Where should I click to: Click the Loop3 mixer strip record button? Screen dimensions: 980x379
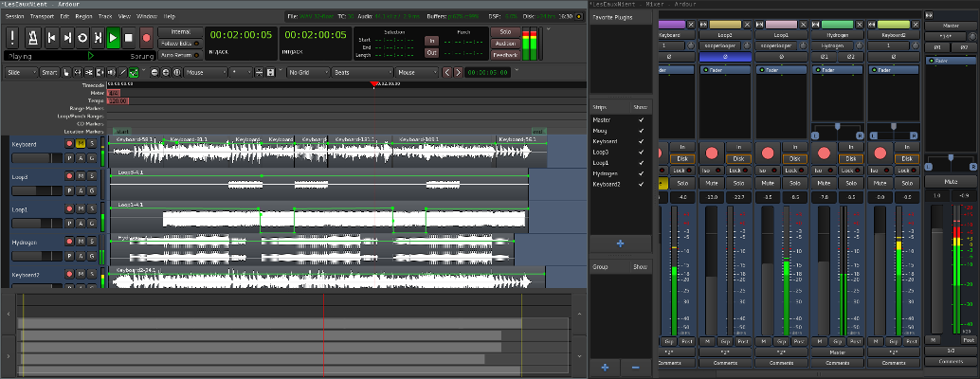(x=711, y=153)
